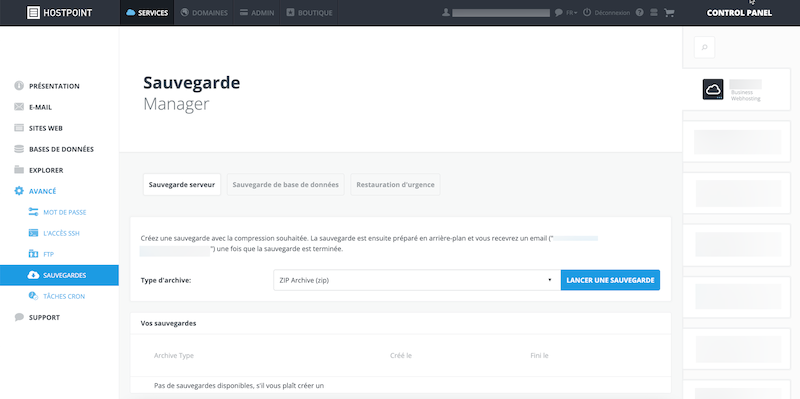Open Tâches Cron page
The height and width of the screenshot is (399, 800).
coord(64,296)
